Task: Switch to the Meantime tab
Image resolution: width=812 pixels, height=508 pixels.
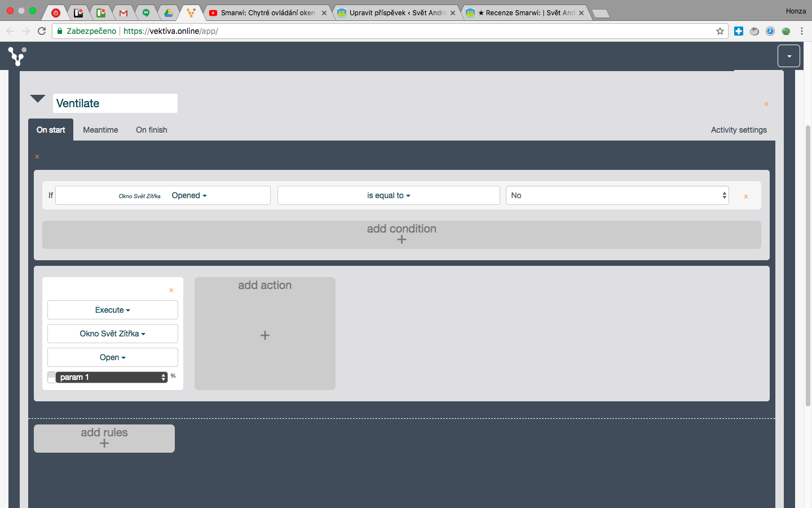Action: click(x=100, y=130)
